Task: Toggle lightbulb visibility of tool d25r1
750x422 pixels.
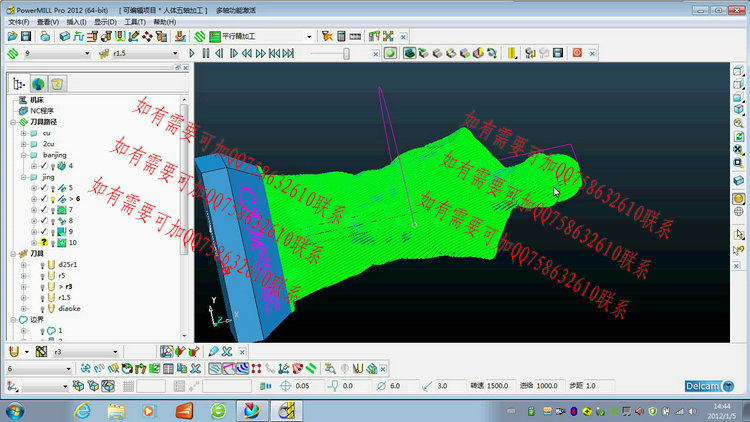Action: tap(42, 265)
